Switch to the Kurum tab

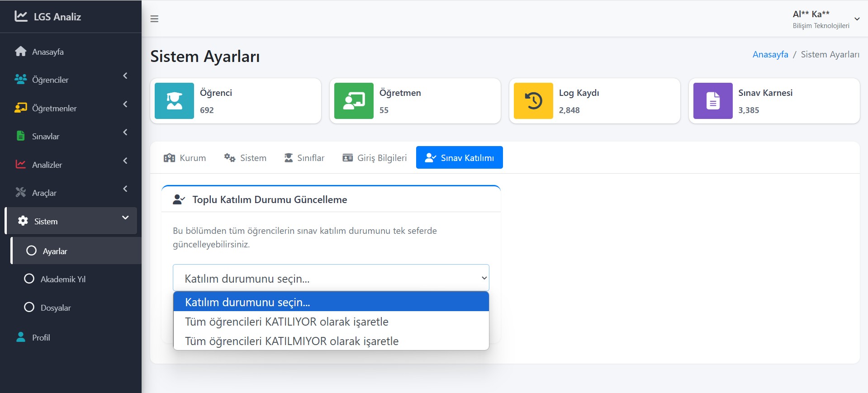185,158
